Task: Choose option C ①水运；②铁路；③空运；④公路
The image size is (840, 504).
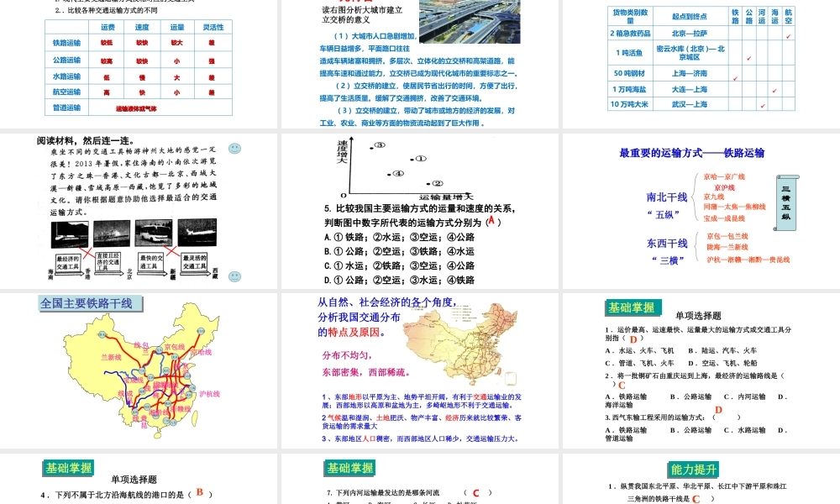Action: [400, 265]
